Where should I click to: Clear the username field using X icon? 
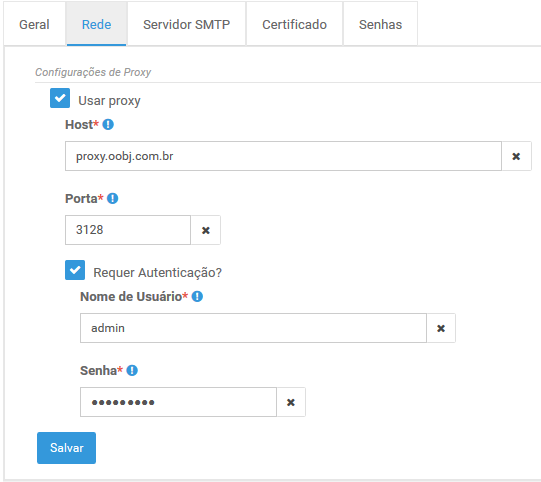[x=441, y=328]
